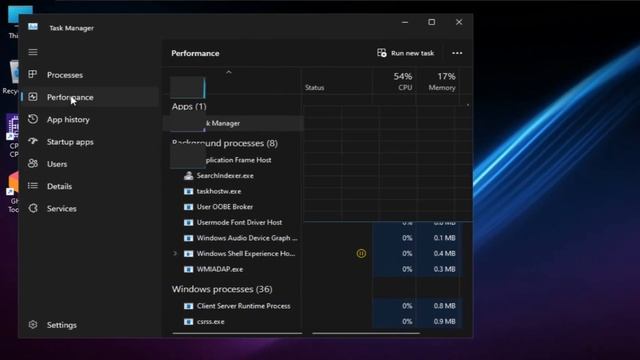Open the three-dot more options menu
The width and height of the screenshot is (640, 360).
(x=457, y=53)
